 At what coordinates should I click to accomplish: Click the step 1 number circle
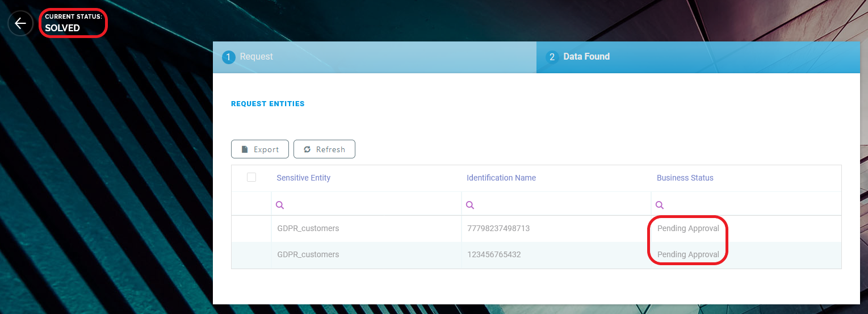click(x=229, y=57)
